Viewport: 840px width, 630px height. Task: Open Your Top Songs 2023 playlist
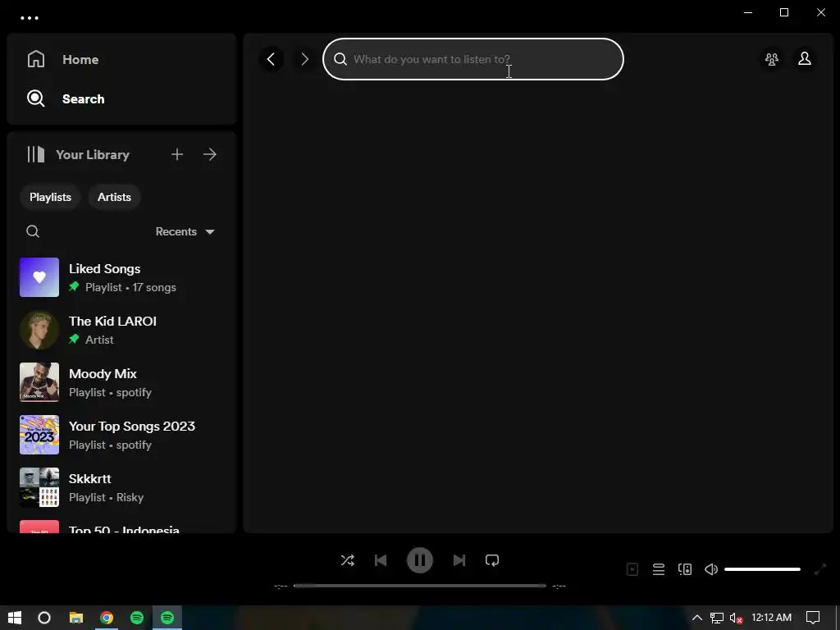click(121, 435)
